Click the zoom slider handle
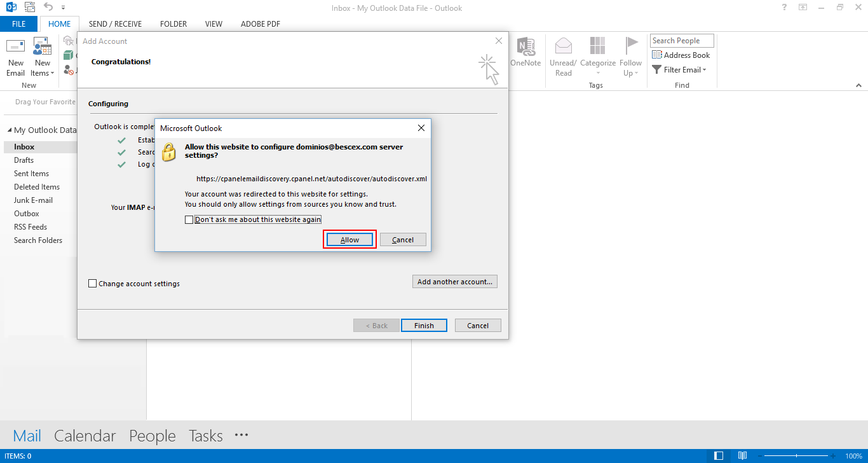Image resolution: width=868 pixels, height=463 pixels. (797, 456)
